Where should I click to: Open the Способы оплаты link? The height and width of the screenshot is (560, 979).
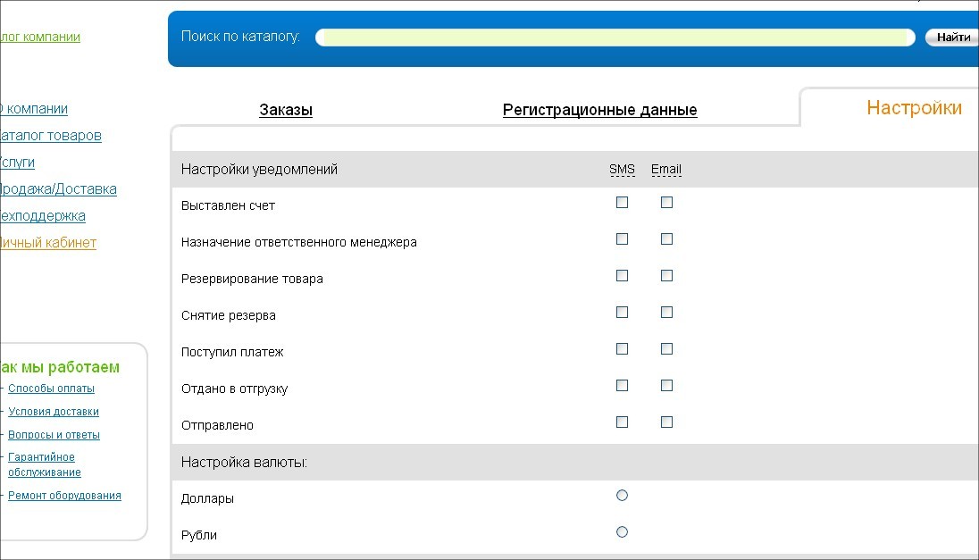(x=51, y=389)
